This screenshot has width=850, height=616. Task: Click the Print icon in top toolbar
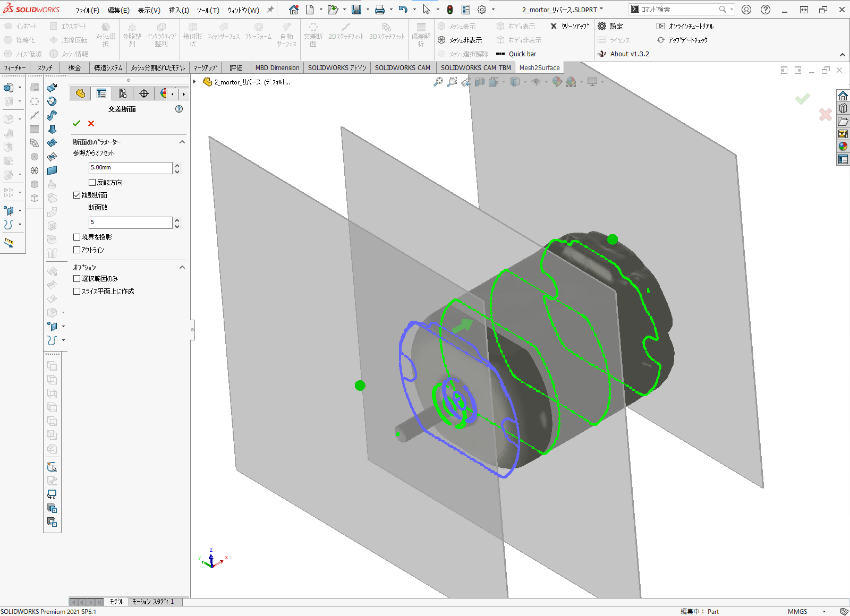tap(380, 10)
